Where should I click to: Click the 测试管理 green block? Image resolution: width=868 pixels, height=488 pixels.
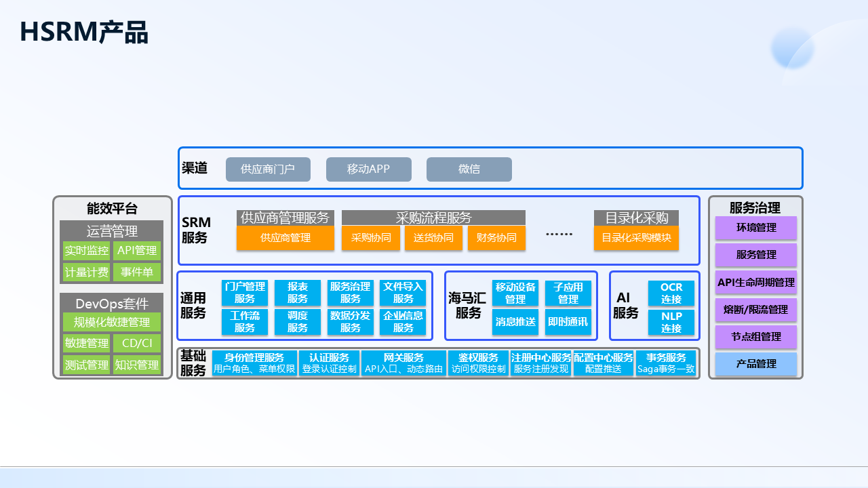(87, 365)
